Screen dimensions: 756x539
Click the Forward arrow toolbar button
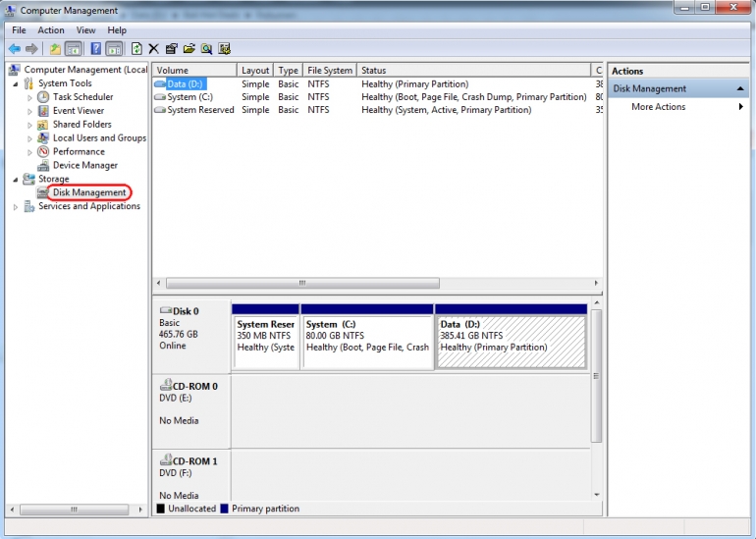31,49
